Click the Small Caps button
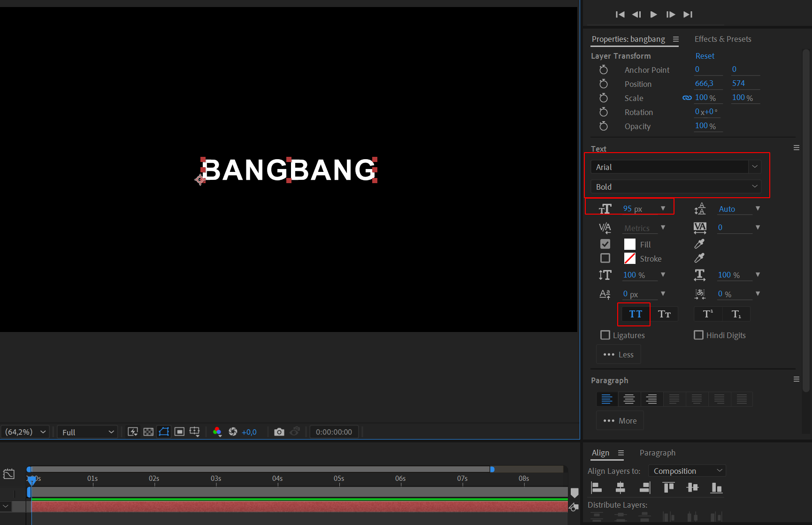 (664, 314)
